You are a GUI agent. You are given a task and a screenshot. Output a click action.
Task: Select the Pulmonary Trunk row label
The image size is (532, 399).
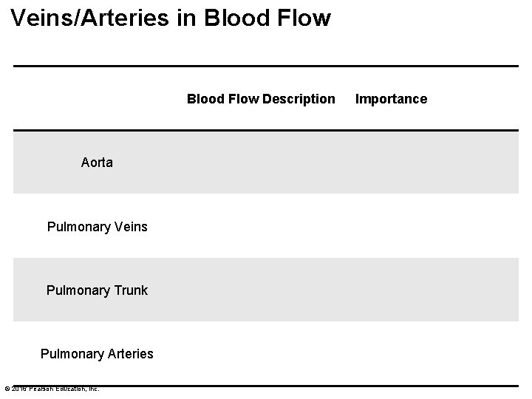pyautogui.click(x=97, y=290)
